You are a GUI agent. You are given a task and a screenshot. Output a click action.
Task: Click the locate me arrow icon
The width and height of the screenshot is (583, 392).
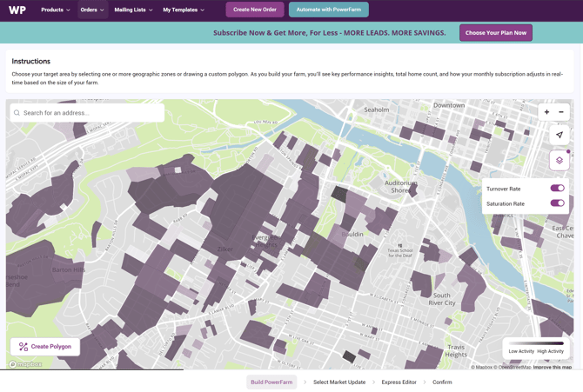(x=560, y=135)
